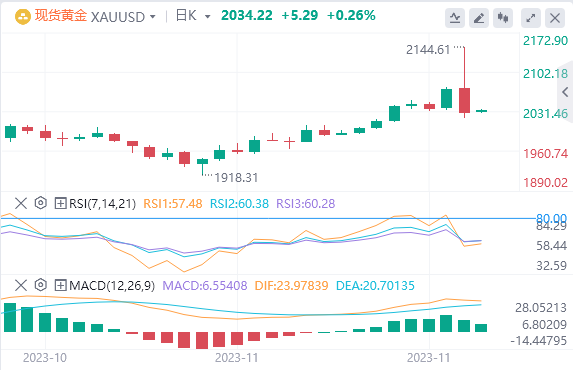Click the RSI 80.00 threshold line
The width and height of the screenshot is (573, 370).
(x=269, y=219)
